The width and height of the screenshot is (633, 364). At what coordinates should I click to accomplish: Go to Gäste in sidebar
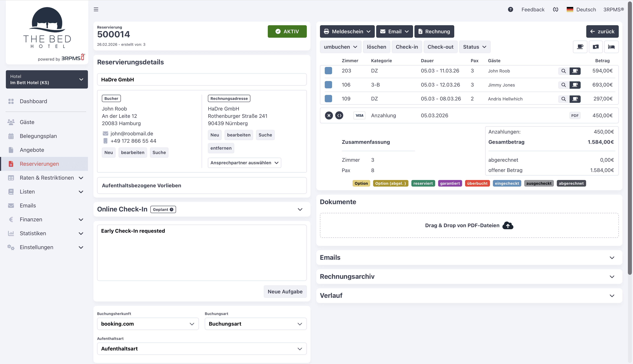27,122
